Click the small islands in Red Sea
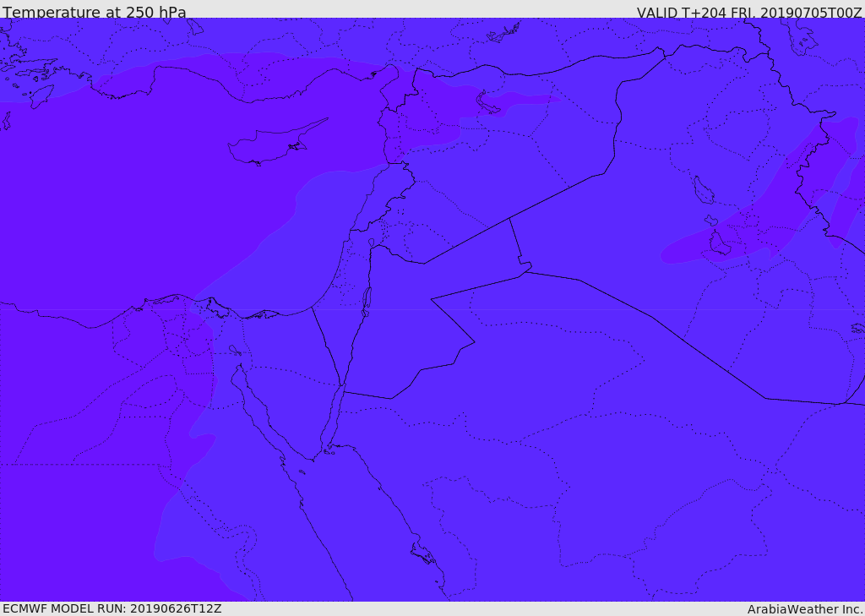Image resolution: width=865 pixels, height=616 pixels. point(424,552)
